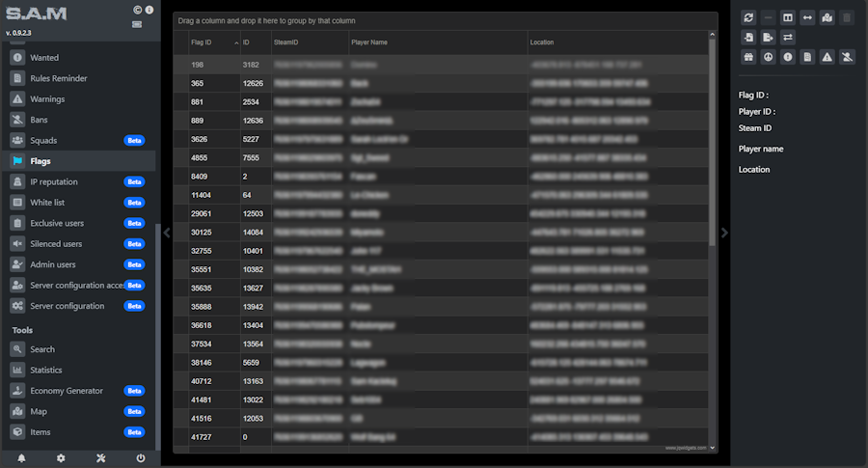The height and width of the screenshot is (468, 868).
Task: Click the map marker toolbar icon
Action: tap(827, 18)
